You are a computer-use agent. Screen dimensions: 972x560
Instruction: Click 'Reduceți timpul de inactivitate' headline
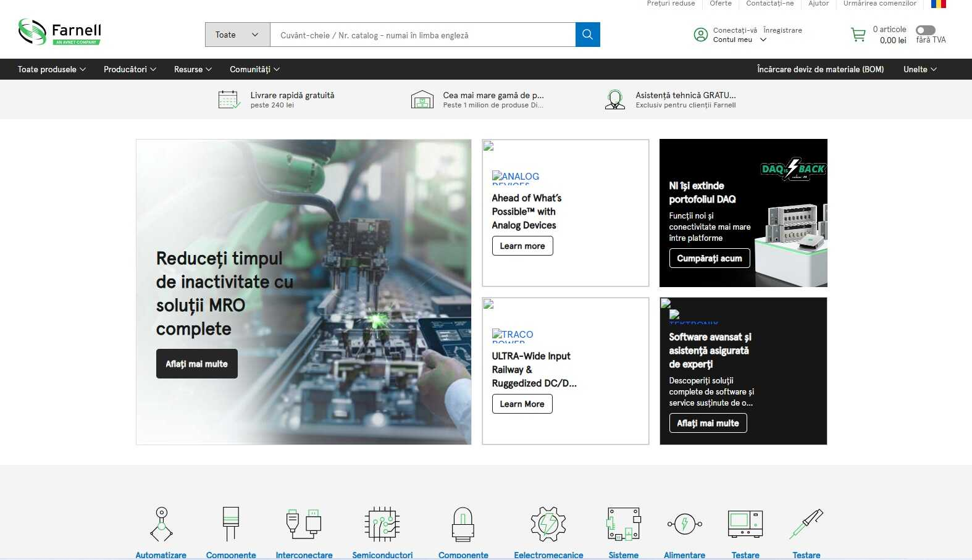click(225, 293)
